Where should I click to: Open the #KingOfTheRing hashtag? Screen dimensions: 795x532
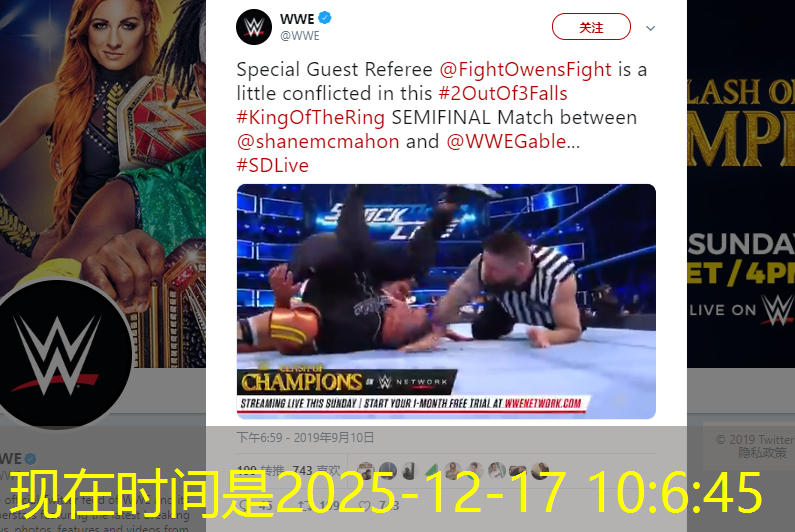[311, 117]
